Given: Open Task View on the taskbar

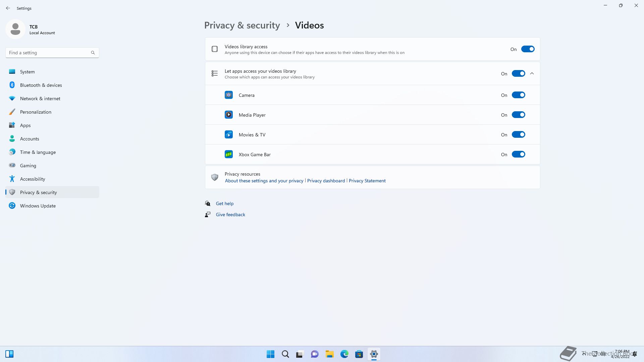Looking at the screenshot, I should point(300,354).
